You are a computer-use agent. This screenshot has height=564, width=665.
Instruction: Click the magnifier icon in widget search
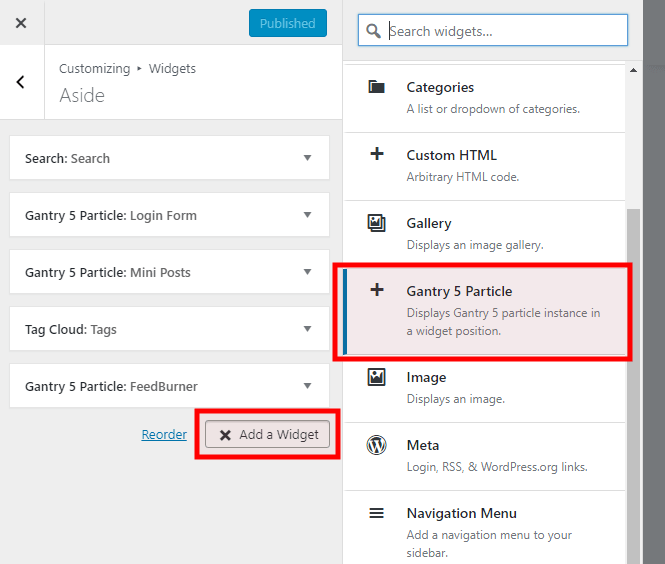[x=373, y=31]
